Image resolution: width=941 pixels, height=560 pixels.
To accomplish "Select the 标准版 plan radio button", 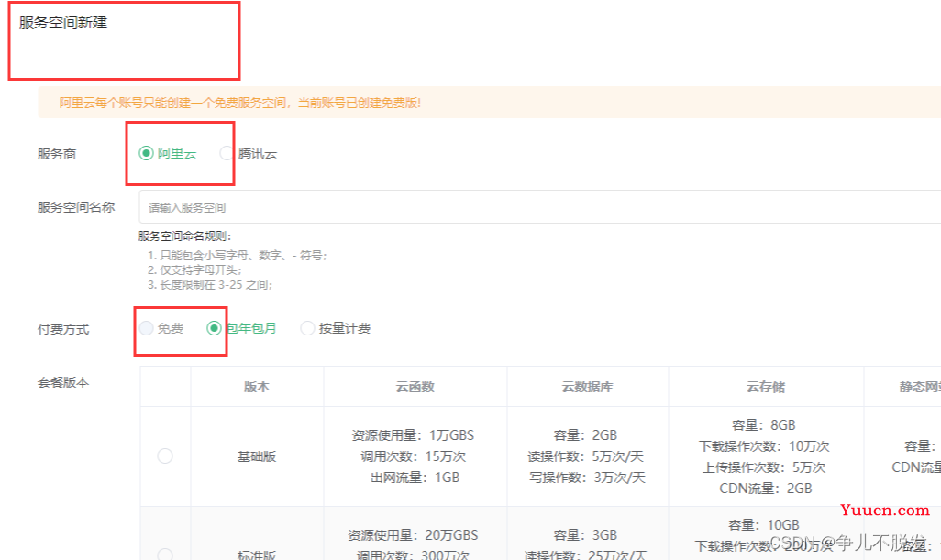I will click(x=165, y=554).
